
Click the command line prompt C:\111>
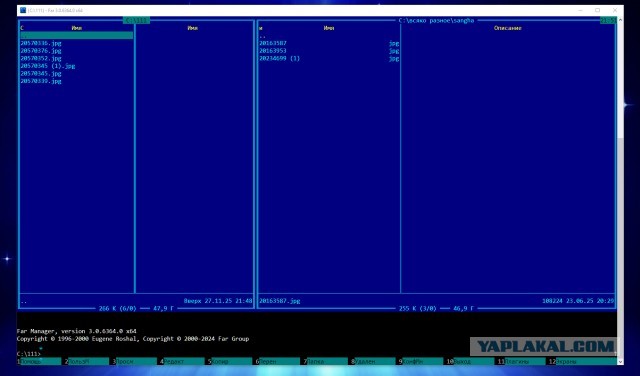coord(29,354)
